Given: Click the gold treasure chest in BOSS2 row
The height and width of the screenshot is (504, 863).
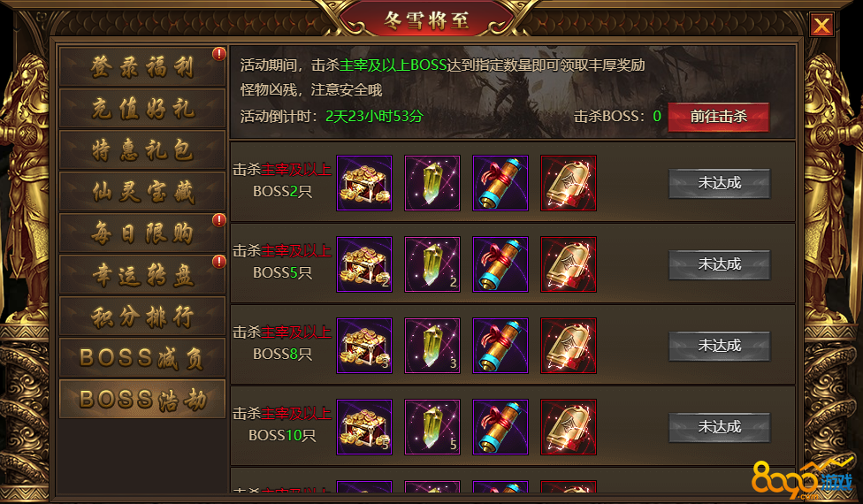Looking at the screenshot, I should click(x=363, y=183).
